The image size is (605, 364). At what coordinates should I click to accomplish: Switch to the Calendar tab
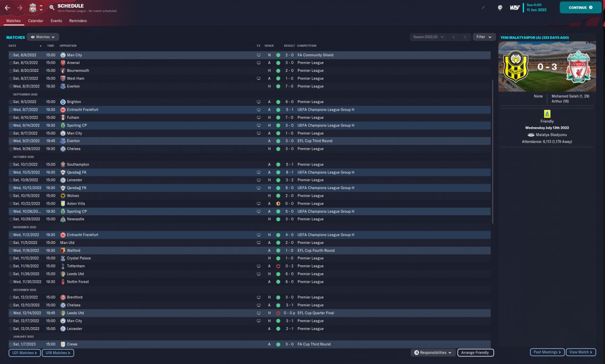click(35, 21)
